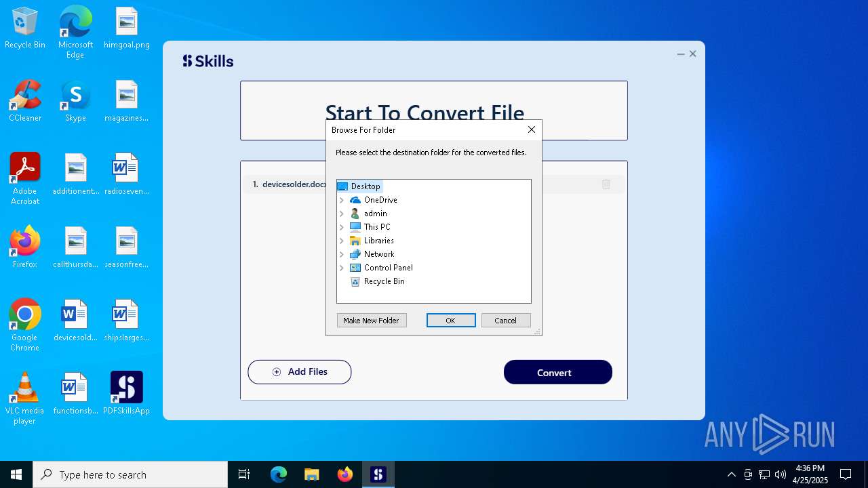Expand the admin folder node
868x488 pixels.
click(342, 213)
